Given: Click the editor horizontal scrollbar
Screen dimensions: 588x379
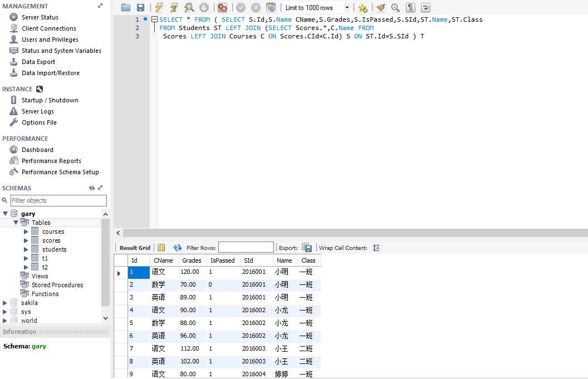Looking at the screenshot, I should coord(355,233).
